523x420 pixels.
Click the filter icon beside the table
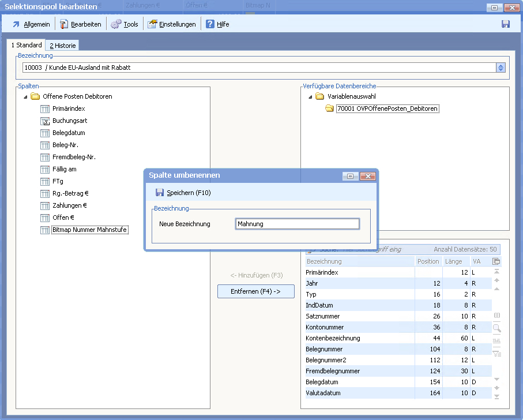[x=496, y=354]
